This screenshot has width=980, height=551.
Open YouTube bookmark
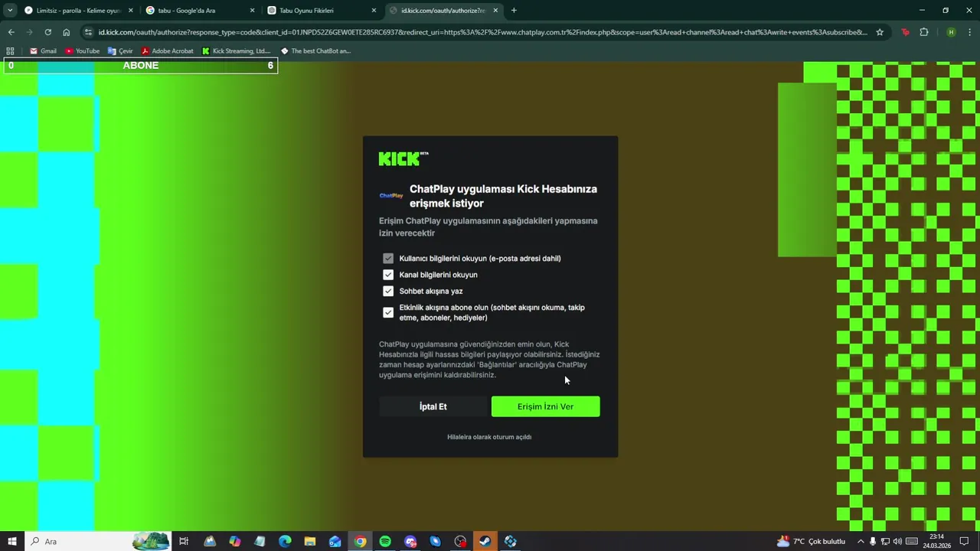click(82, 51)
